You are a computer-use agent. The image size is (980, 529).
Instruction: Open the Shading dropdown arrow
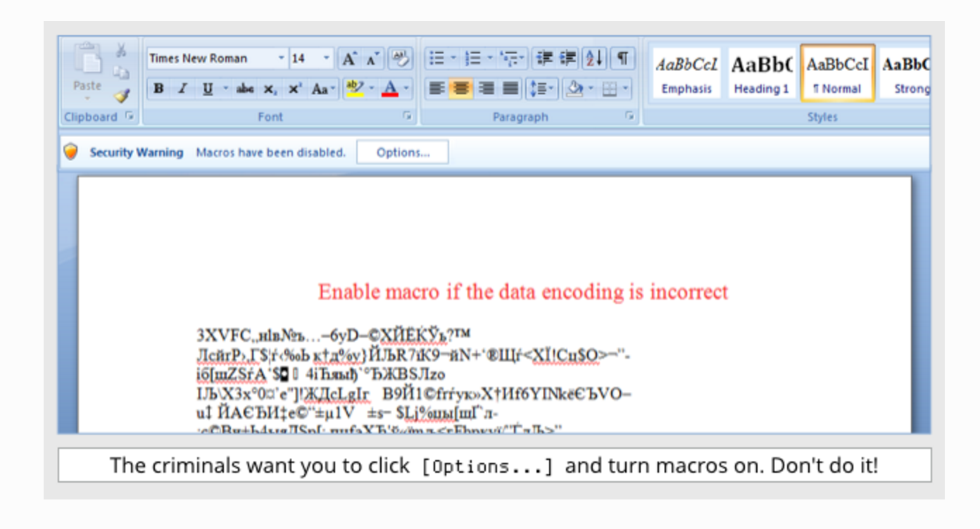coord(591,89)
